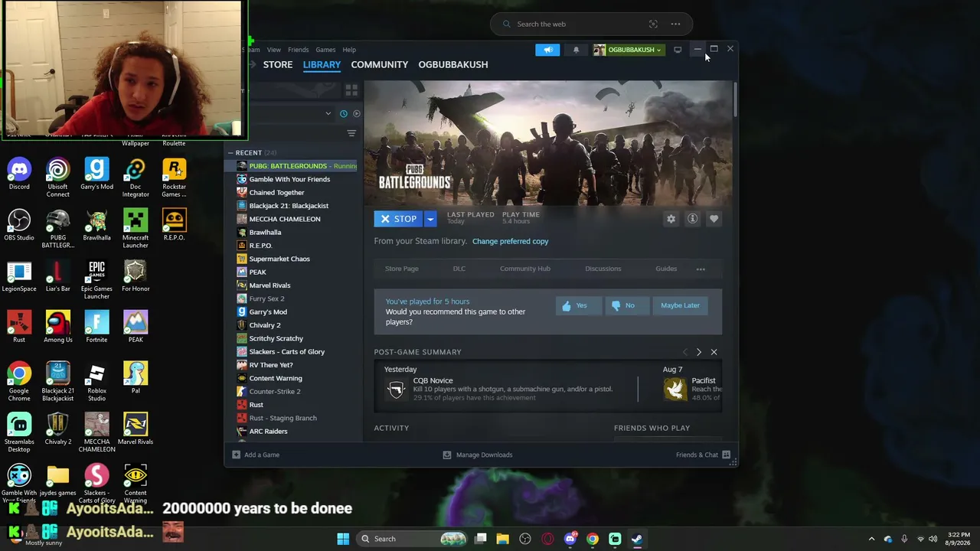Screen dimensions: 980x551
Task: Open PUBG Community Hub link
Action: coord(524,269)
